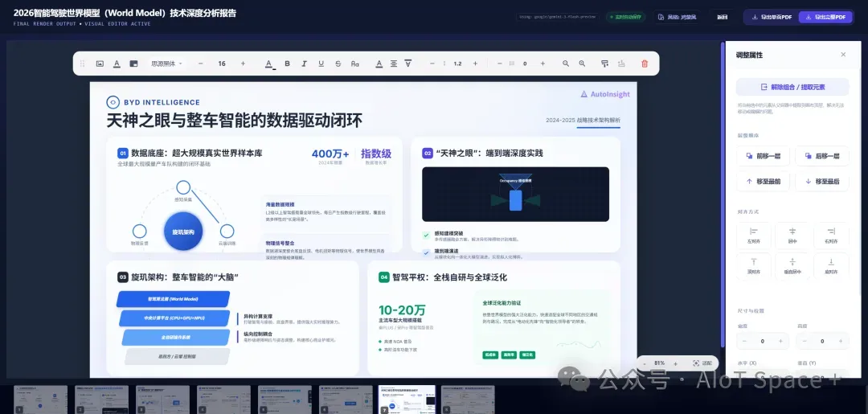868x414 pixels.
Task: Click 智驾算法层 (World Model) layer block
Action: 173,299
